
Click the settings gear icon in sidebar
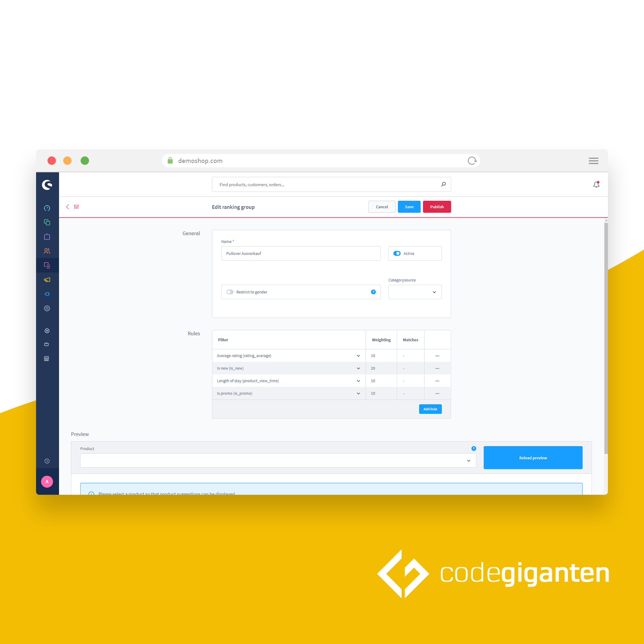pos(47,308)
